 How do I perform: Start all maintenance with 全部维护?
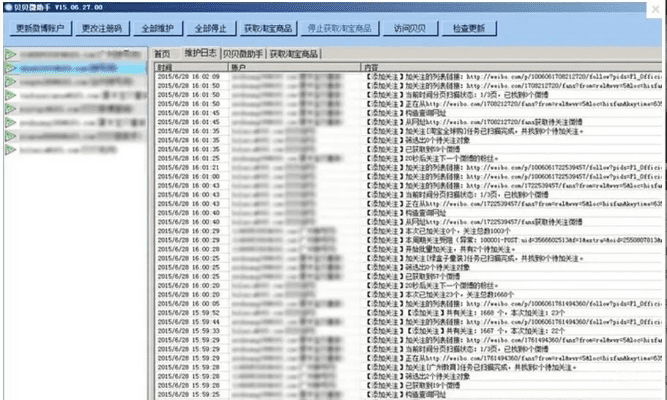[x=157, y=29]
